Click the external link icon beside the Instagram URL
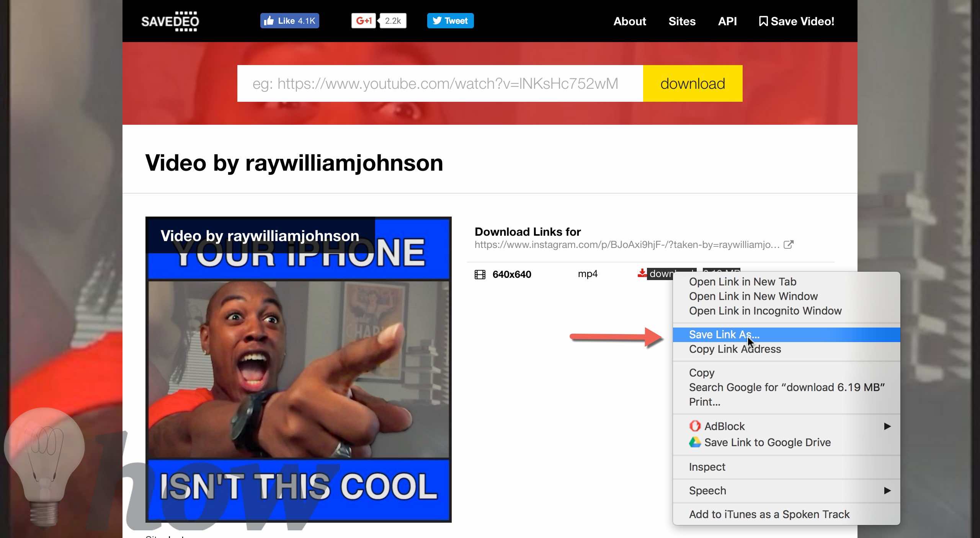 [789, 244]
